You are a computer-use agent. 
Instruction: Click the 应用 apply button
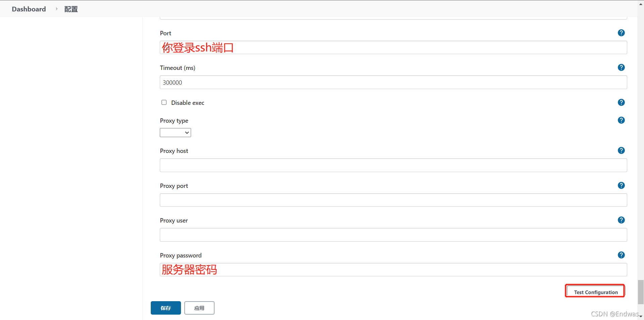tap(199, 308)
